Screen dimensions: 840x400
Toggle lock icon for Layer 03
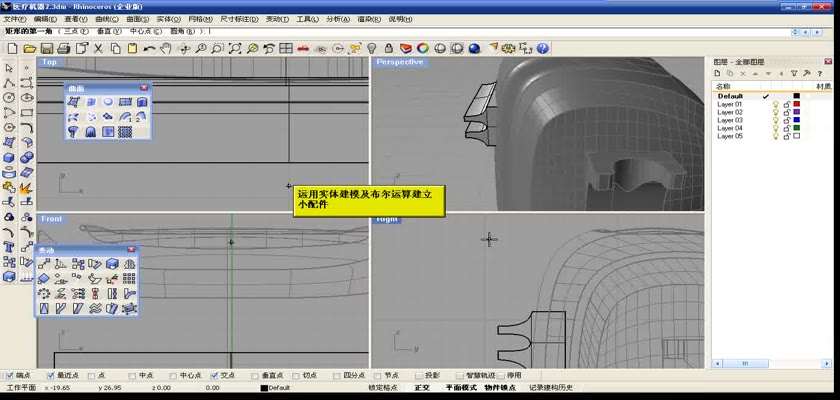tap(786, 120)
